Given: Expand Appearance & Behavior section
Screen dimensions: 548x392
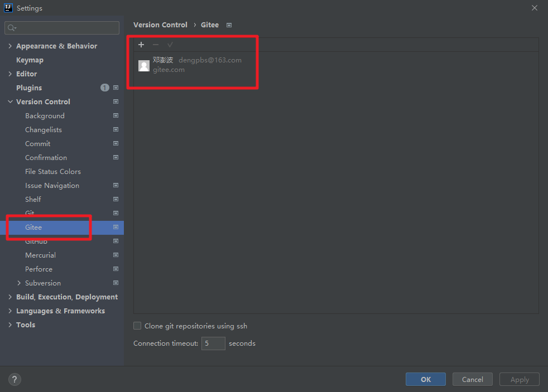Looking at the screenshot, I should (10, 46).
